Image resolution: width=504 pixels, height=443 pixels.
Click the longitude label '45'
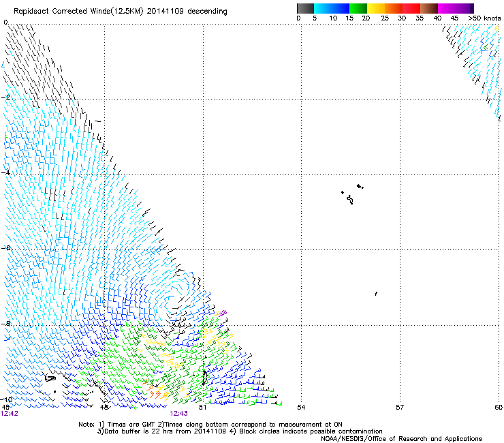click(x=5, y=408)
